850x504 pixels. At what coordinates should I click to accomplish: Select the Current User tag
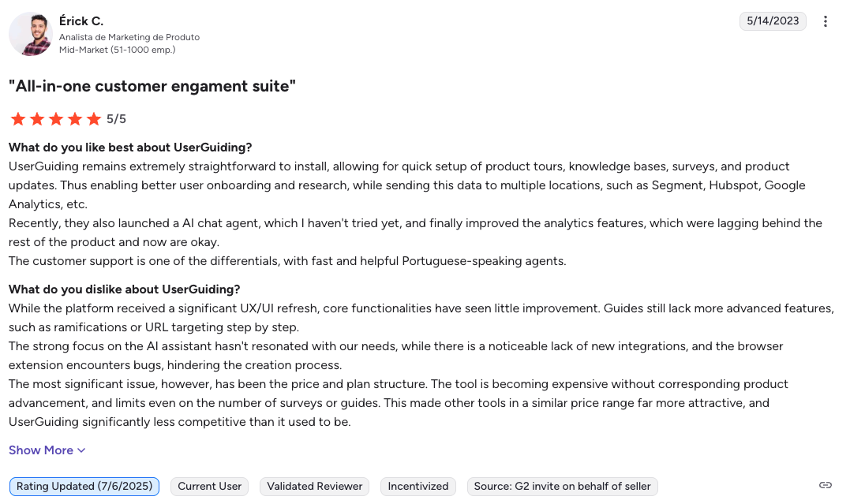point(210,487)
